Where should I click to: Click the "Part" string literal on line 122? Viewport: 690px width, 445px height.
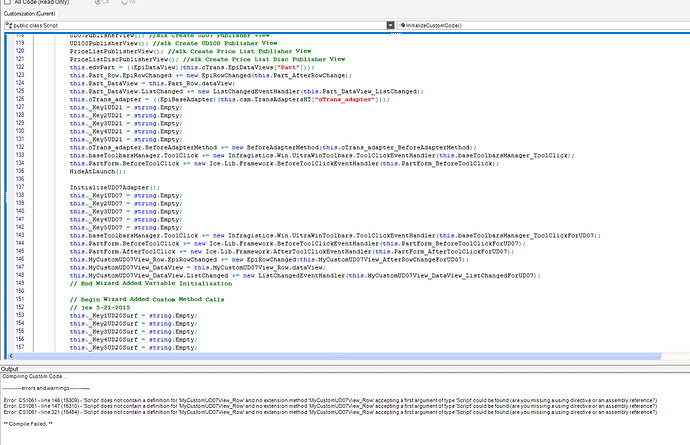point(290,67)
